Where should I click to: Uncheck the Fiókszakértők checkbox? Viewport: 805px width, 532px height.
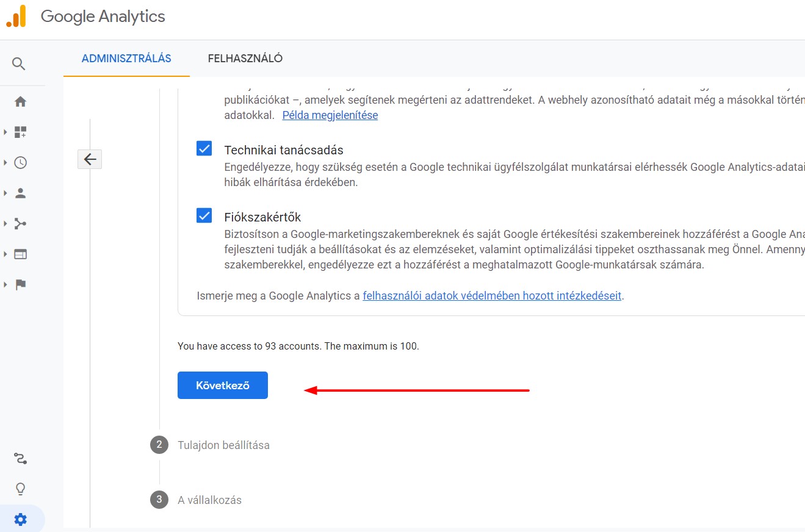point(204,215)
